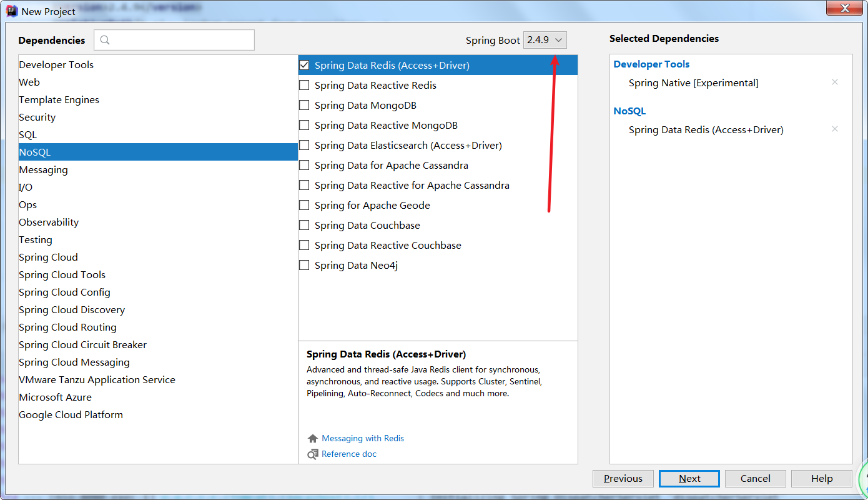Tick the Spring Data Couchbase checkbox
The image size is (868, 500).
[x=304, y=225]
